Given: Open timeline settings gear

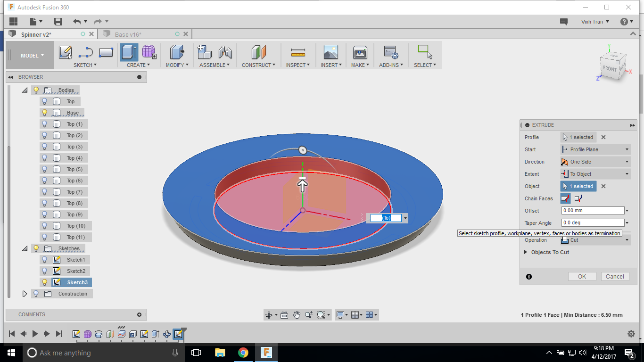Looking at the screenshot, I should pos(631,334).
